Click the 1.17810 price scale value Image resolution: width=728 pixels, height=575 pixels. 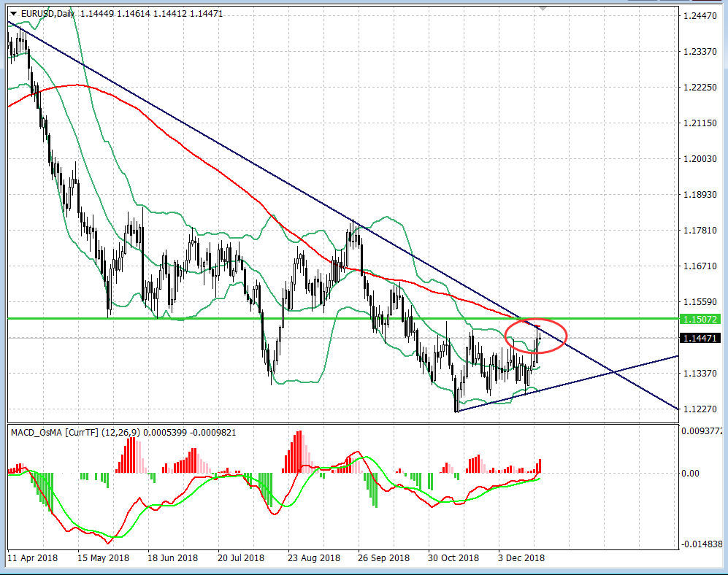tap(700, 230)
